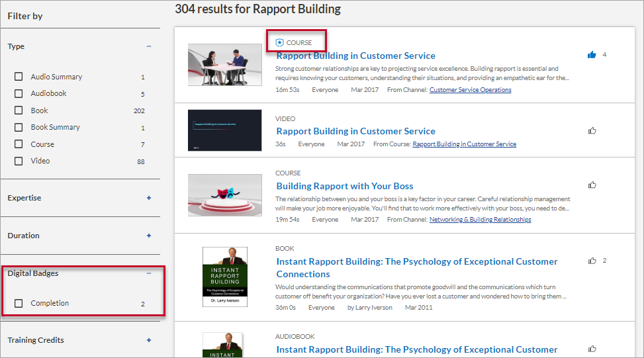This screenshot has height=358, width=644.
Task: Collapse the Digital Badges section
Action: pyautogui.click(x=148, y=273)
